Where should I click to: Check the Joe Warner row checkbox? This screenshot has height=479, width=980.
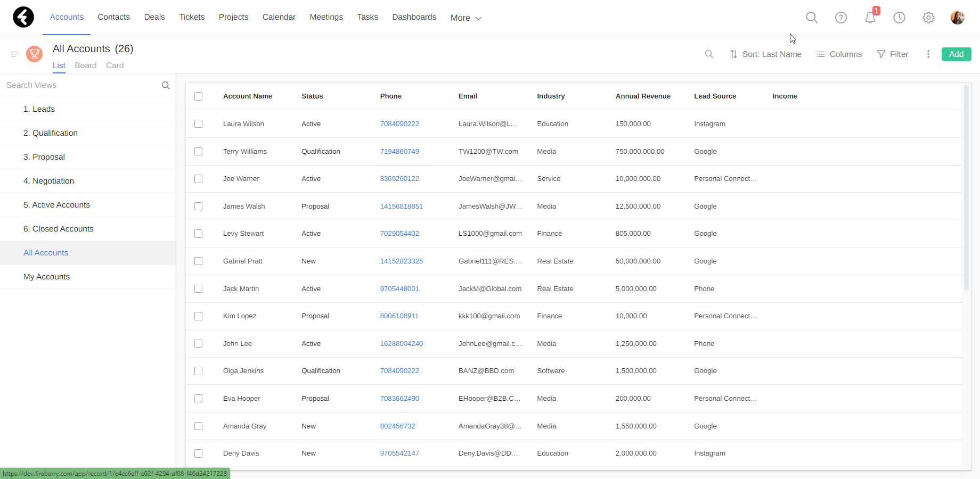[199, 179]
